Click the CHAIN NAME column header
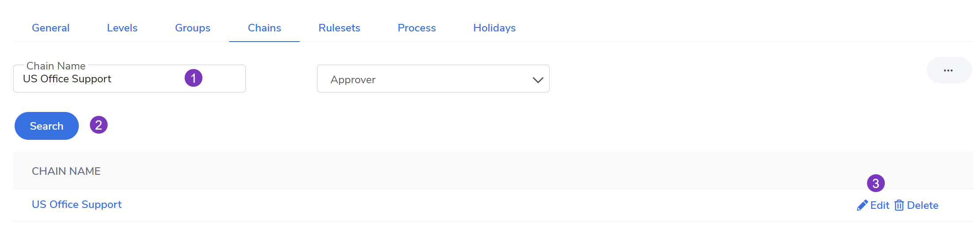This screenshot has height=250, width=980. [x=66, y=171]
